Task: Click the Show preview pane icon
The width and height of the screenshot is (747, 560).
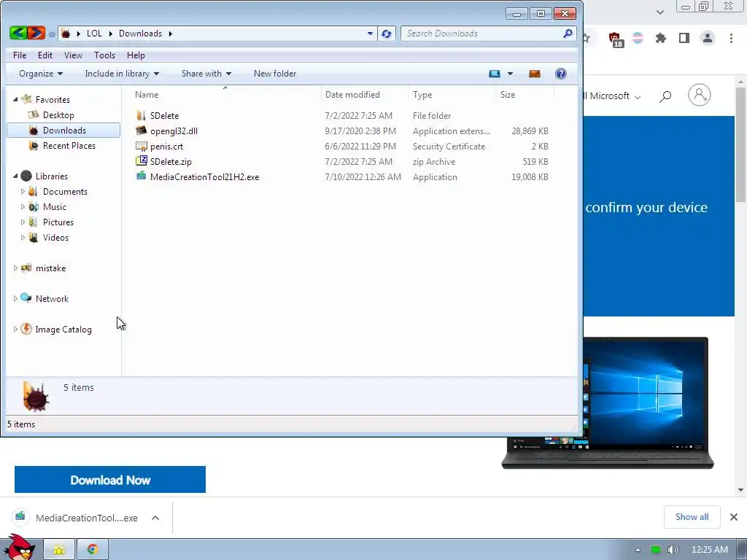Action: (535, 74)
